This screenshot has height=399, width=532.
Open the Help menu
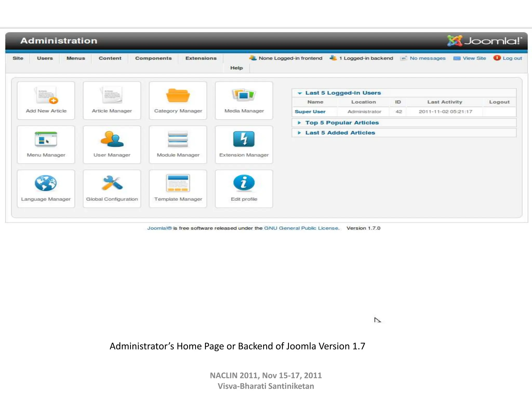point(236,68)
